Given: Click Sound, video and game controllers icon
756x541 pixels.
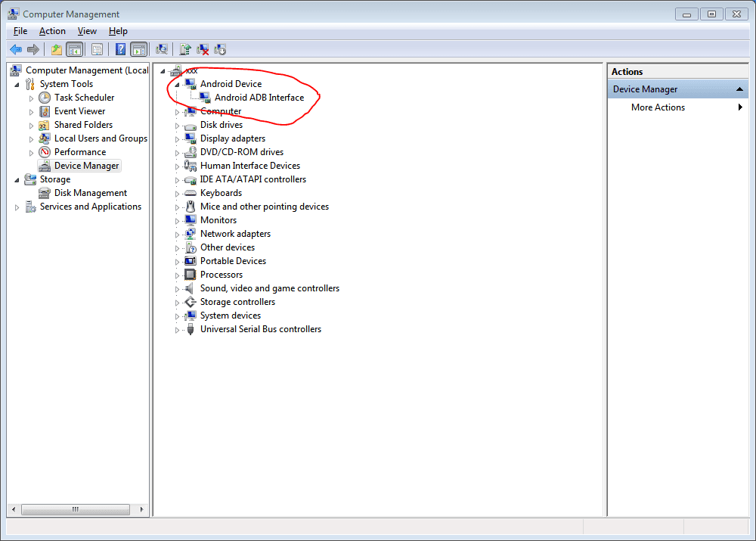Looking at the screenshot, I should click(x=191, y=288).
